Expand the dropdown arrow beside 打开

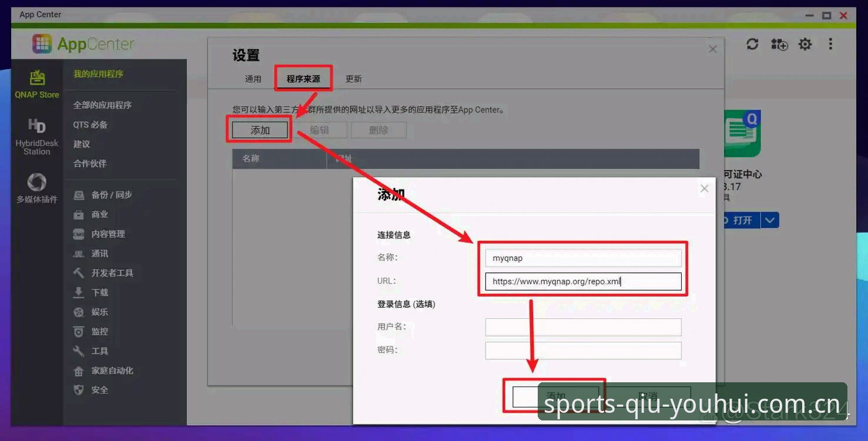click(x=770, y=220)
